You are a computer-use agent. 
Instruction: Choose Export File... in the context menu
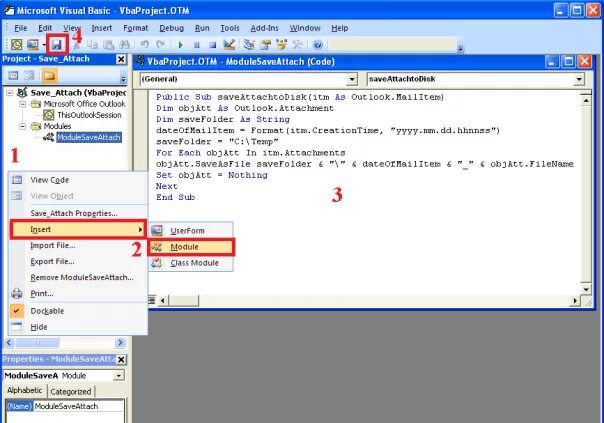click(x=78, y=262)
